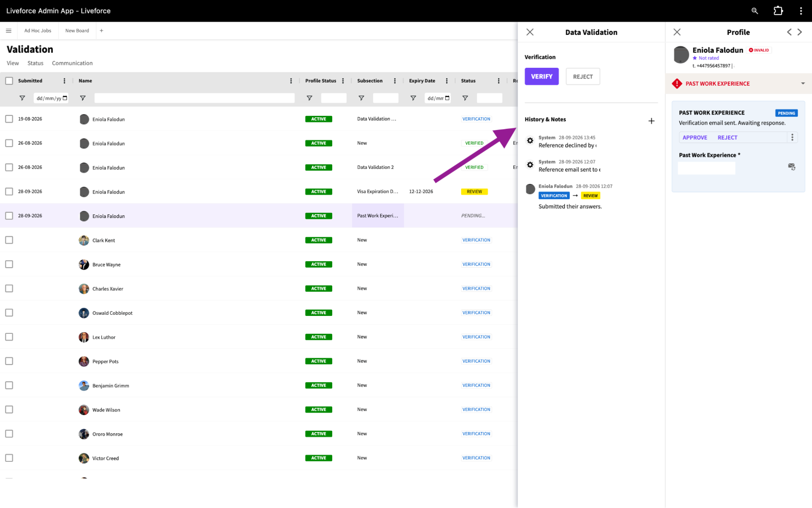Open more options beside Approve/Reject
The height and width of the screenshot is (508, 812).
click(792, 137)
